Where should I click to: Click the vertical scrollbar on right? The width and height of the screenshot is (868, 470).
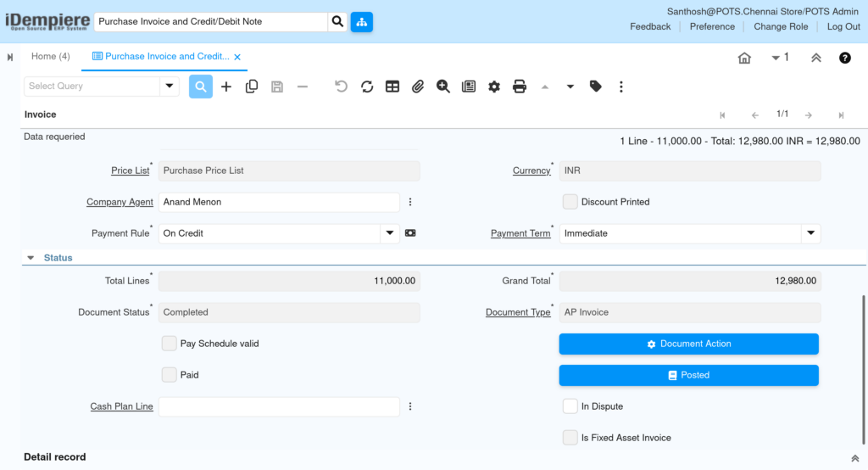coord(863,370)
